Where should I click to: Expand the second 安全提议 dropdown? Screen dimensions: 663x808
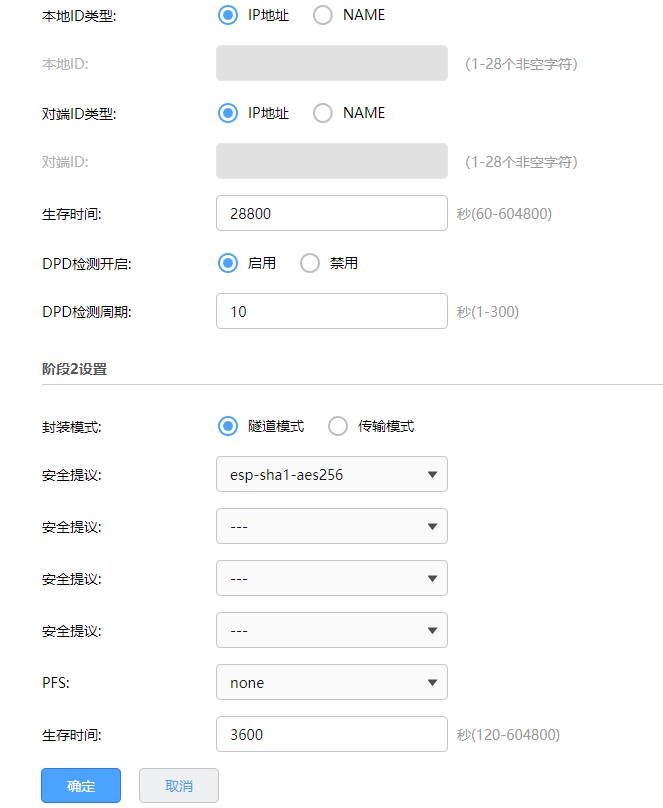(x=331, y=526)
